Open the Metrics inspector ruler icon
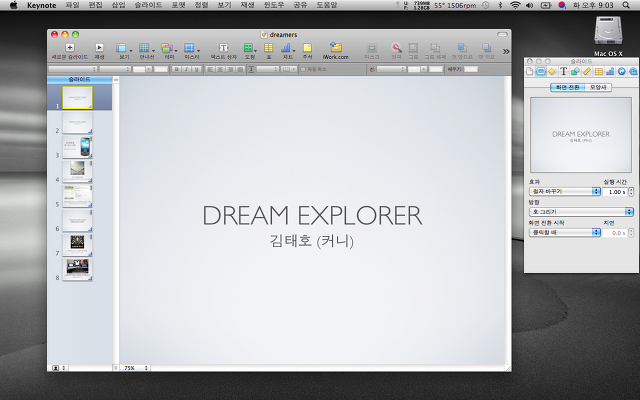This screenshot has width=640, height=400. [587, 72]
